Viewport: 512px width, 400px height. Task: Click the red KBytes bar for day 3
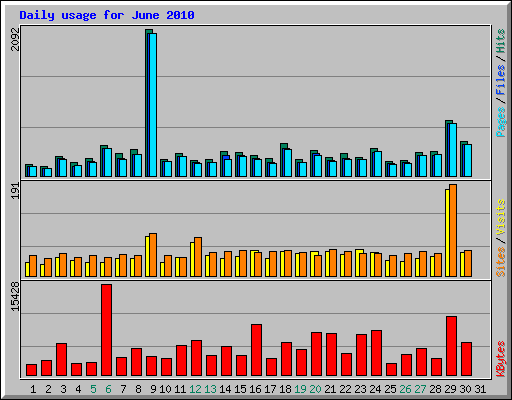(62, 360)
